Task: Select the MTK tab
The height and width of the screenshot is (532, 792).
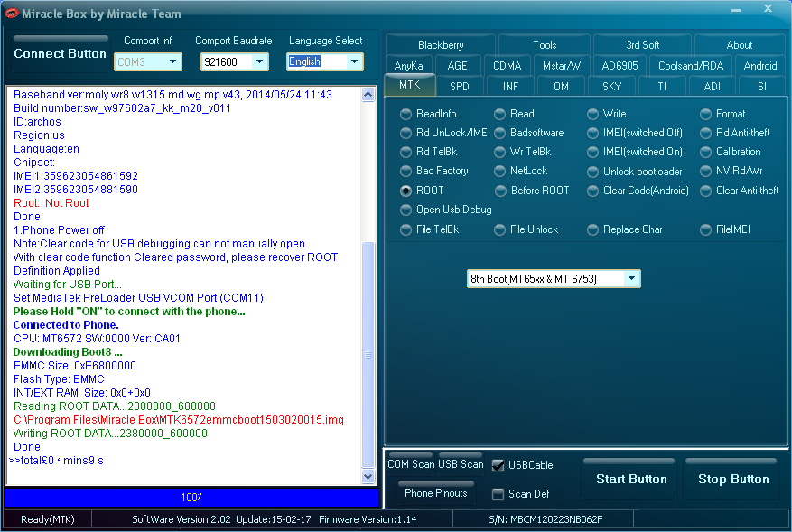Action: click(x=410, y=85)
